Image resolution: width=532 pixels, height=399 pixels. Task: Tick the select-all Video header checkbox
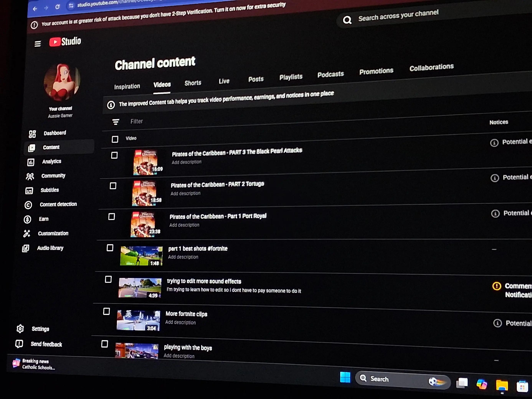[115, 139]
